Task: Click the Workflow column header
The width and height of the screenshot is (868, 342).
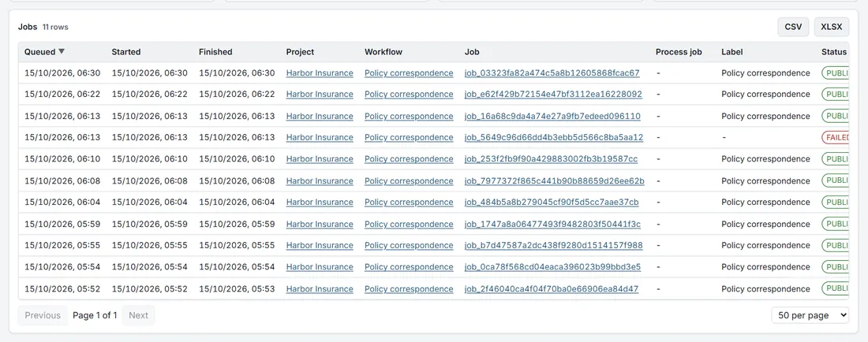Action: (x=383, y=52)
